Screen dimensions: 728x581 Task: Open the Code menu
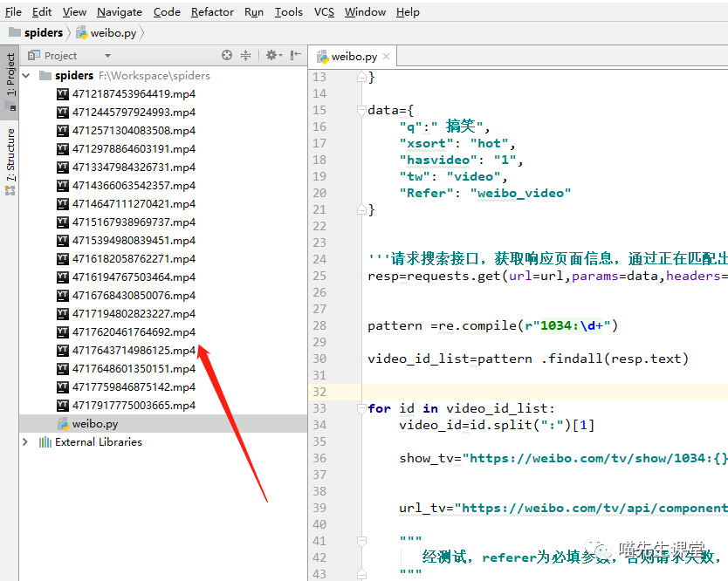(167, 12)
